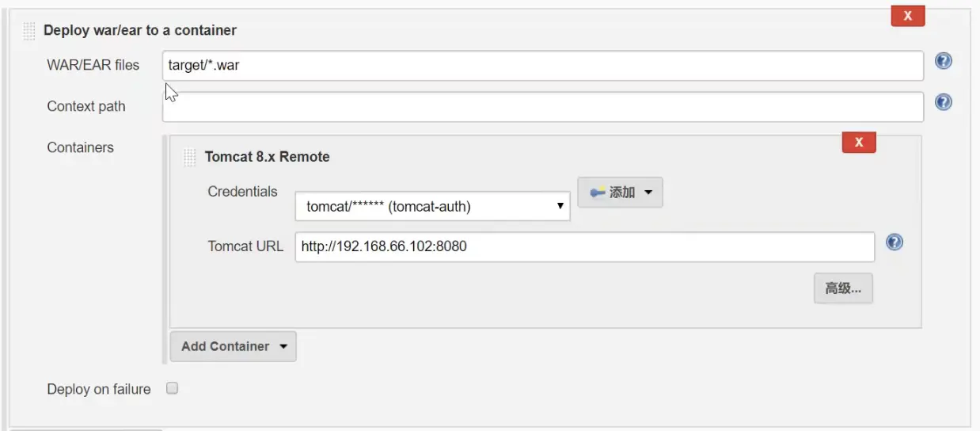This screenshot has width=980, height=431.
Task: Grab the Deploy war/ear section drag handle
Action: pos(29,31)
